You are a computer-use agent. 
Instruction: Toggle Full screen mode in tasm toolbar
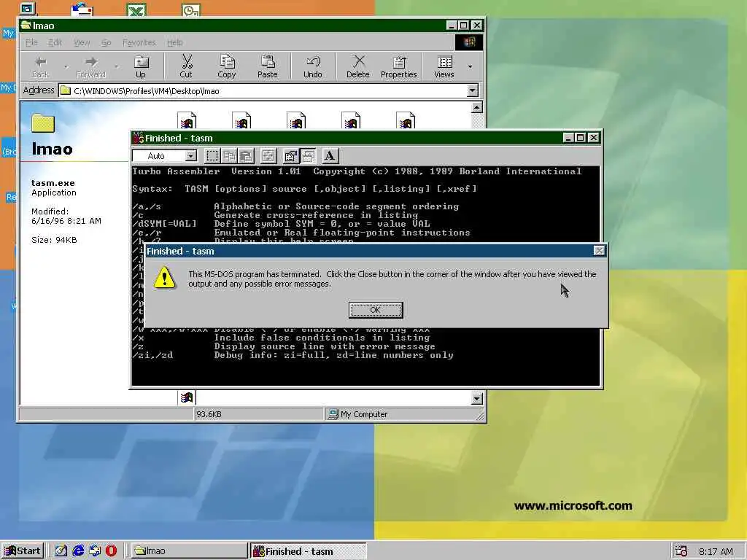pos(268,156)
